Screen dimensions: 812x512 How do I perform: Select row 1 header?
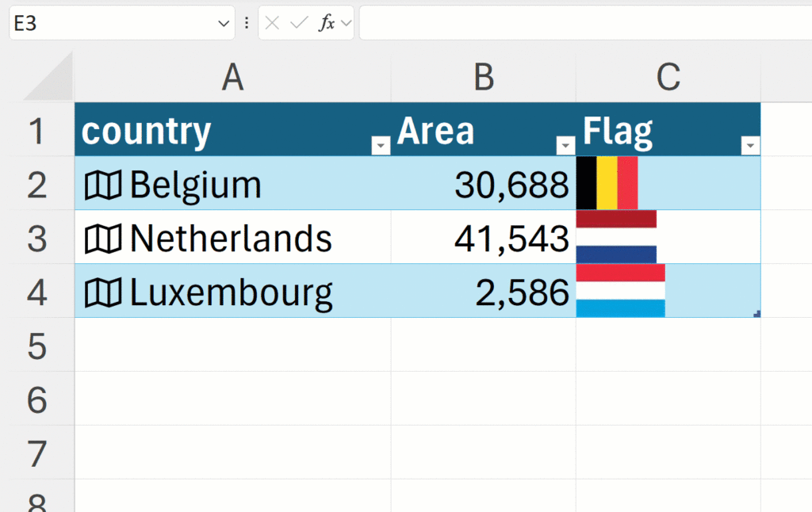37,131
